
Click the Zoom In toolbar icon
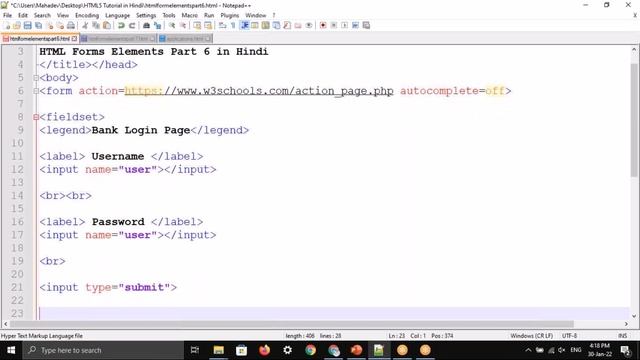pos(172,25)
